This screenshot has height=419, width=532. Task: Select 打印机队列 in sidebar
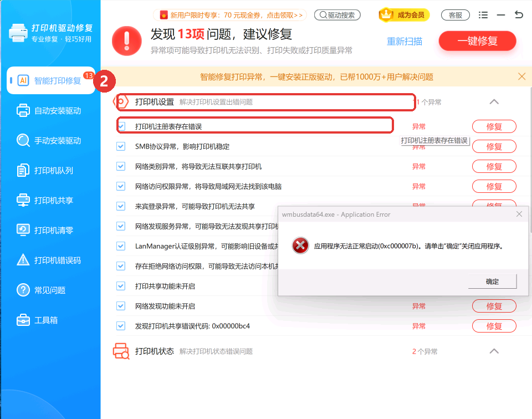click(51, 170)
